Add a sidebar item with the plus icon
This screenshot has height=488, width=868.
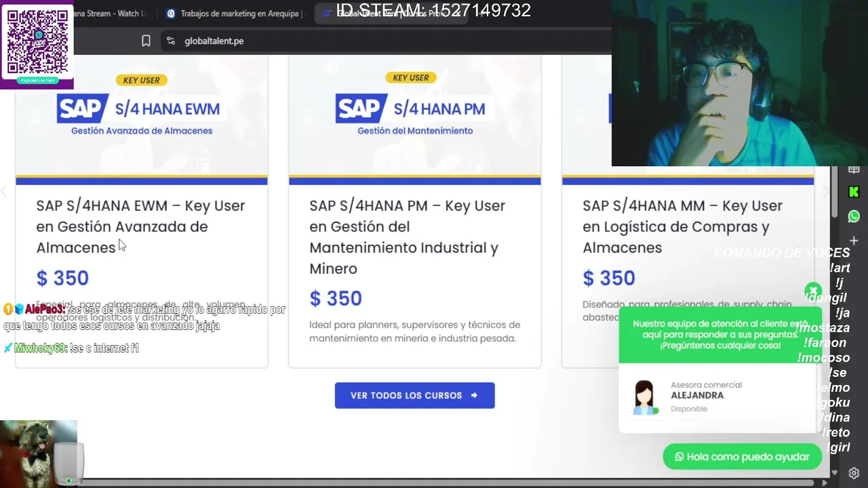tap(854, 241)
